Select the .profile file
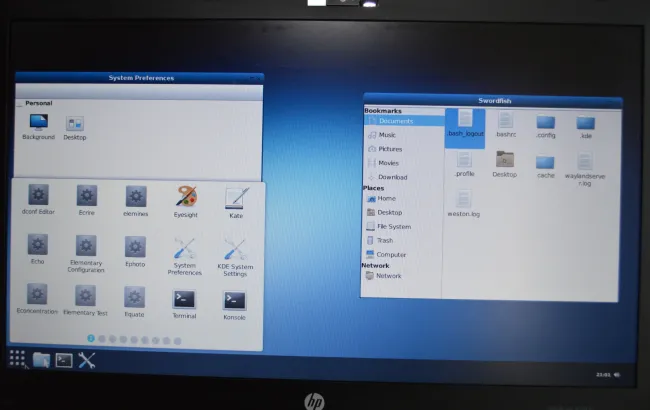 tap(464, 164)
